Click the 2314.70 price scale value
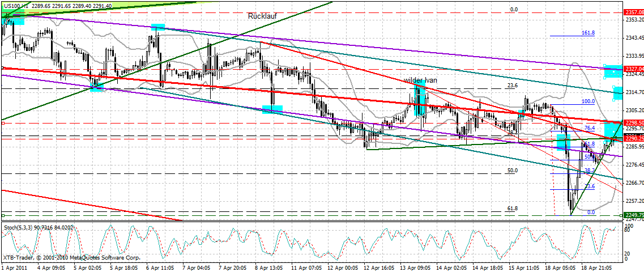The width and height of the screenshot is (644, 272). coord(634,92)
